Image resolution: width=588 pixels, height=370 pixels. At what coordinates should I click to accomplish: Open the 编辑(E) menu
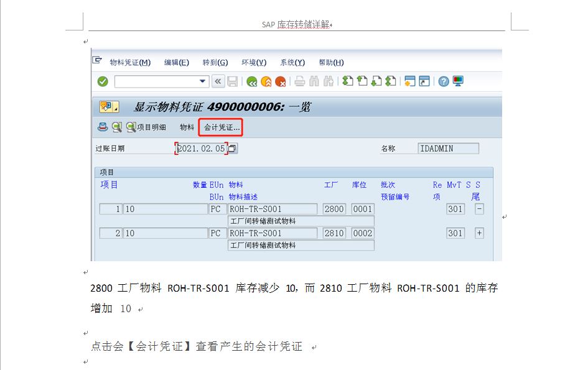click(x=177, y=63)
